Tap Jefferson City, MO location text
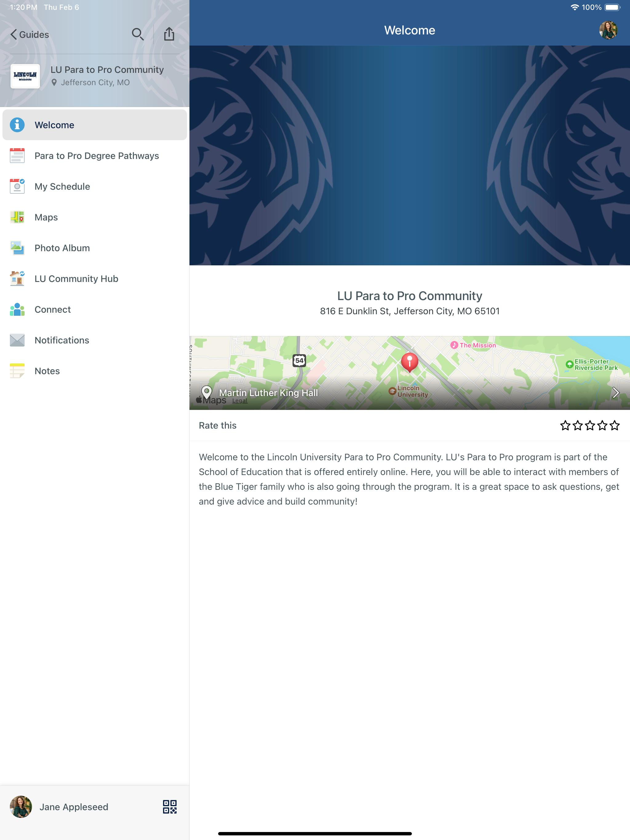The height and width of the screenshot is (840, 630). (x=95, y=82)
